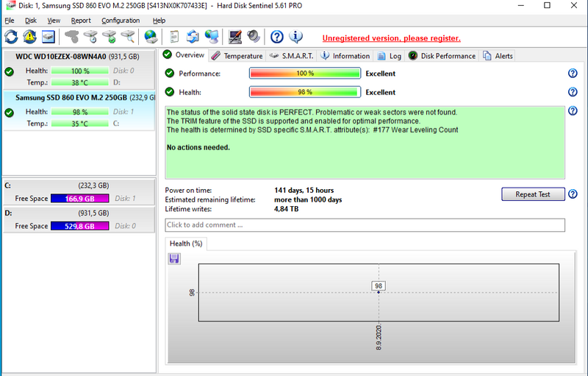Click green check icon of the WDC disk
Screen dimensions: 588x376
click(10, 71)
